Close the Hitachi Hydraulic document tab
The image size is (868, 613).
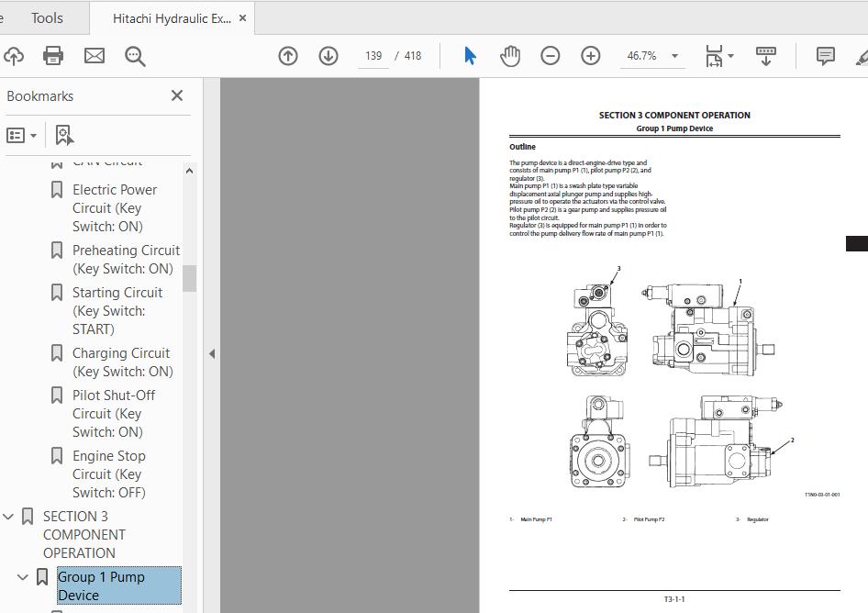tap(242, 18)
